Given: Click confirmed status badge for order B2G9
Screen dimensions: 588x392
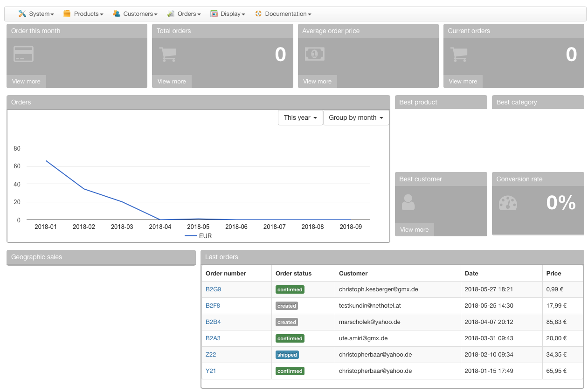Looking at the screenshot, I should tap(290, 289).
